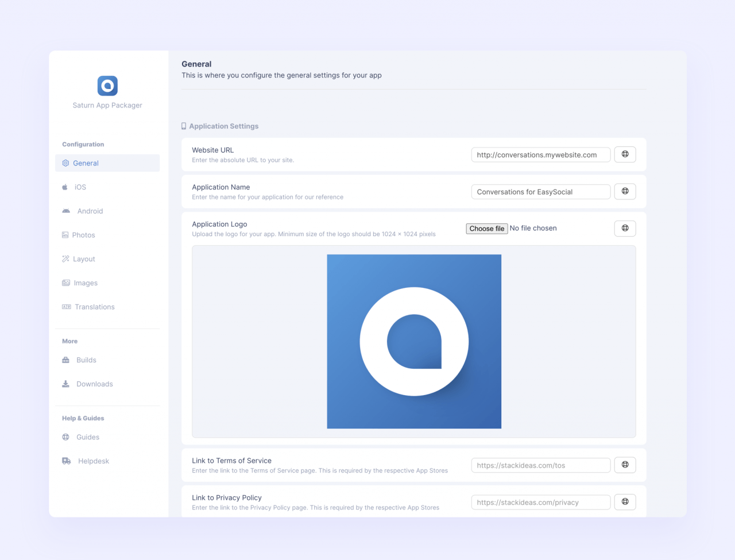Viewport: 735px width, 560px height.
Task: Click the gallery icon beside Images
Action: 66,283
